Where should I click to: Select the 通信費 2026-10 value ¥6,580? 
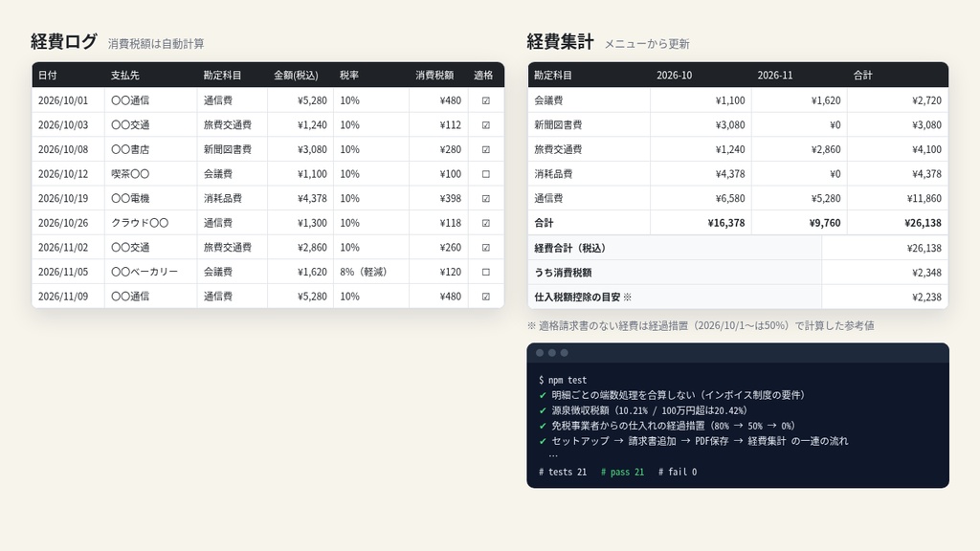tap(701, 199)
